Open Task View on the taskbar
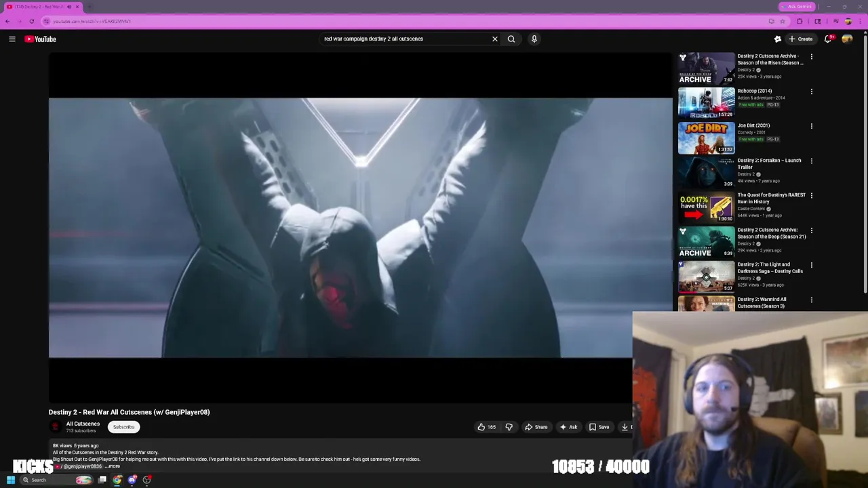The image size is (868, 488). 102,480
